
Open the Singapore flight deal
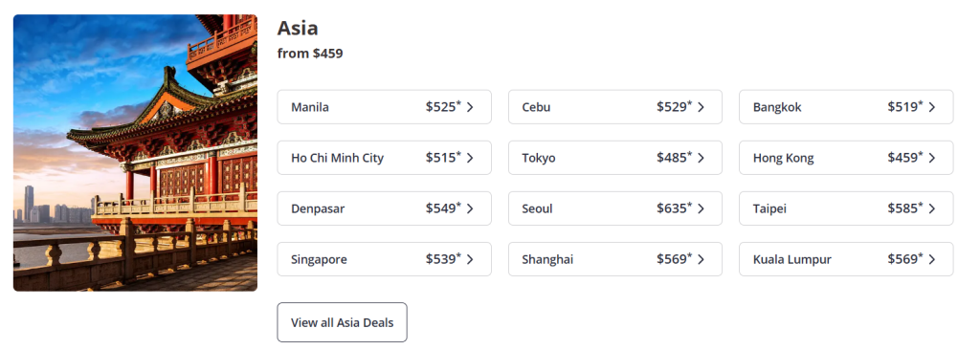385,259
